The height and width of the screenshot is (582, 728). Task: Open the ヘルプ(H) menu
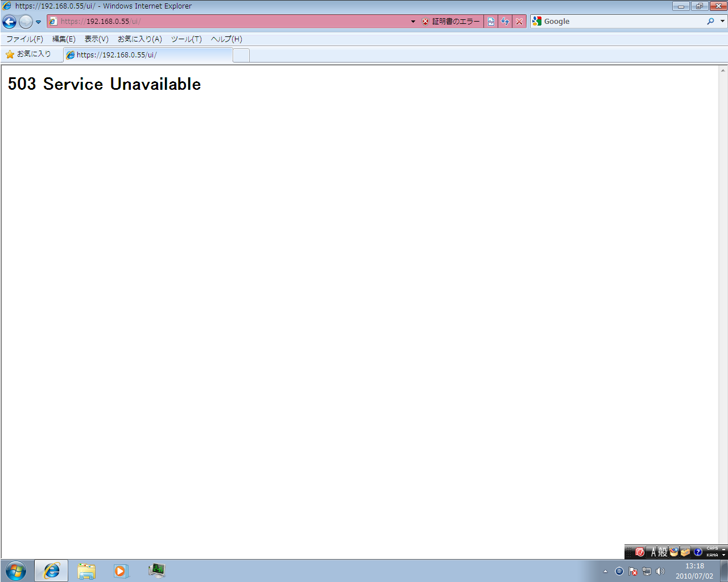[x=226, y=39]
